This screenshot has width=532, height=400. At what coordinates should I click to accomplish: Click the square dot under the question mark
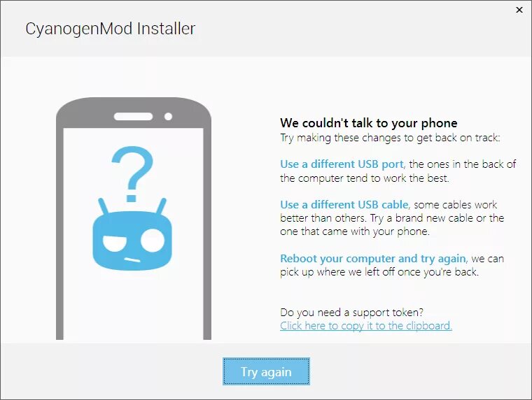(x=132, y=198)
